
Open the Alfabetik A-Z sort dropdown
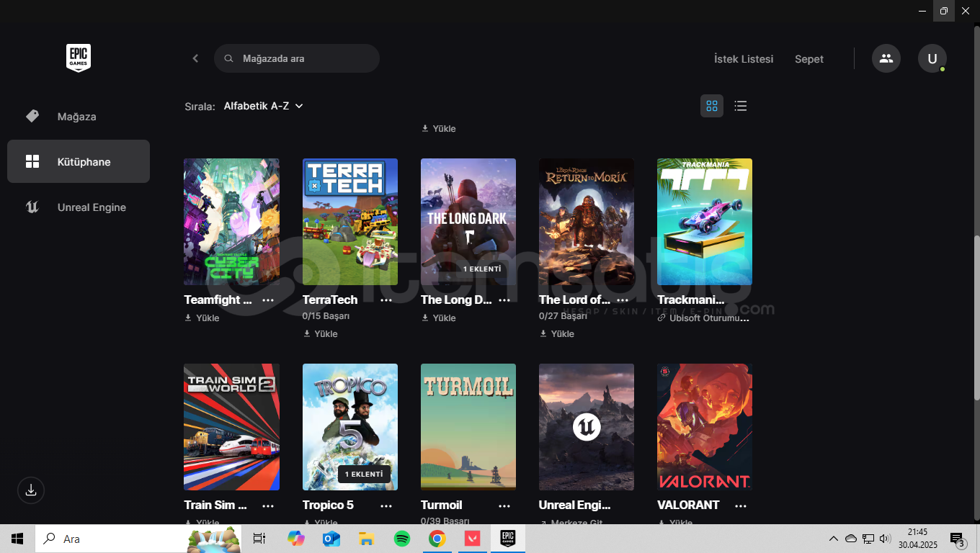(x=263, y=106)
